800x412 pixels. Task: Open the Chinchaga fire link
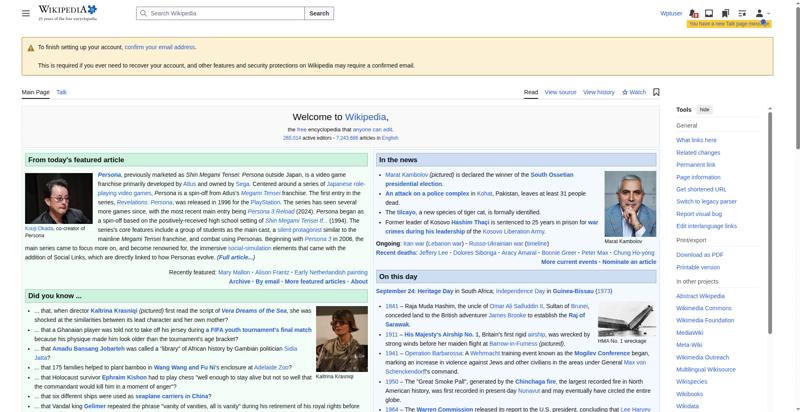click(535, 381)
